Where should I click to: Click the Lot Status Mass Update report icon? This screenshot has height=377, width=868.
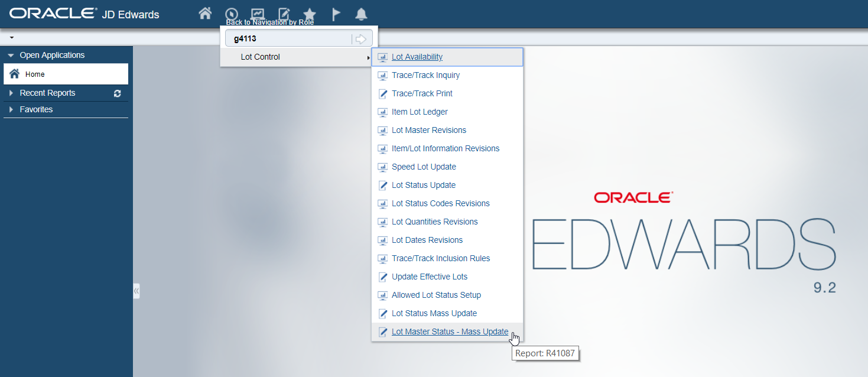pyautogui.click(x=382, y=314)
